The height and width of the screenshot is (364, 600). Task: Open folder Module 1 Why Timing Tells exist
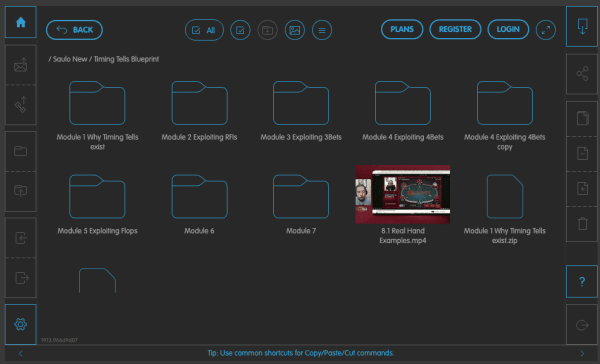[x=97, y=103]
